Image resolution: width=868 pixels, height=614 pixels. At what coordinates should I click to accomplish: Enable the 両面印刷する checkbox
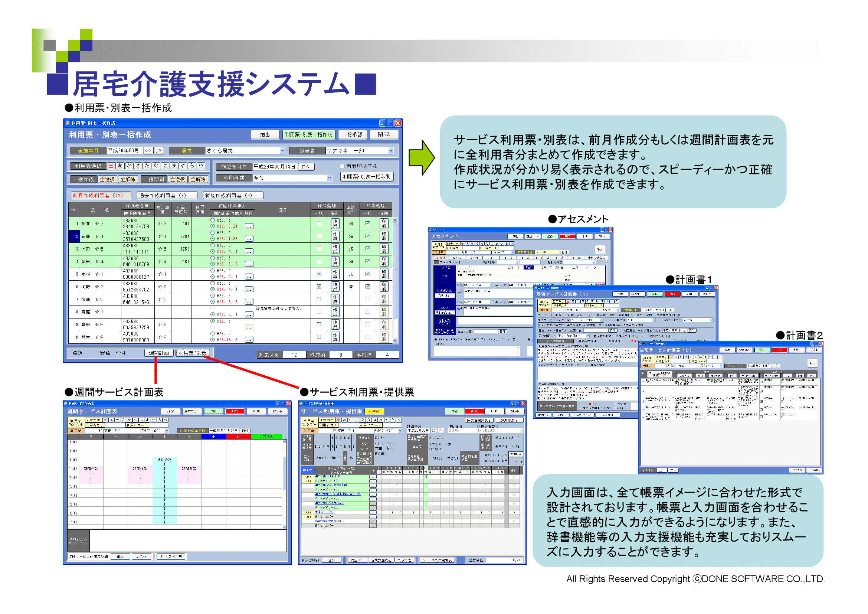tap(342, 166)
